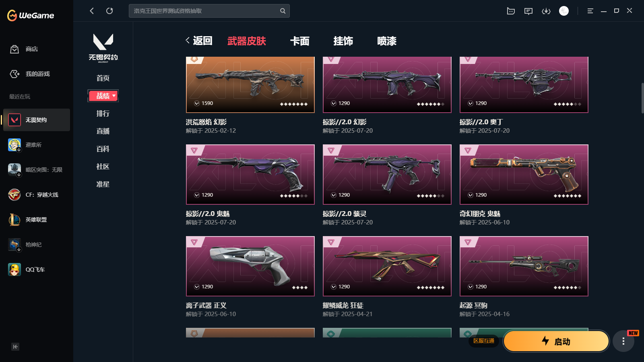Click the user avatar icon
The width and height of the screenshot is (644, 362).
coord(564,11)
